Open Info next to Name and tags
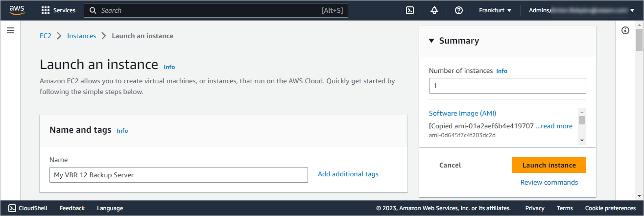This screenshot has height=216, width=644. 122,131
